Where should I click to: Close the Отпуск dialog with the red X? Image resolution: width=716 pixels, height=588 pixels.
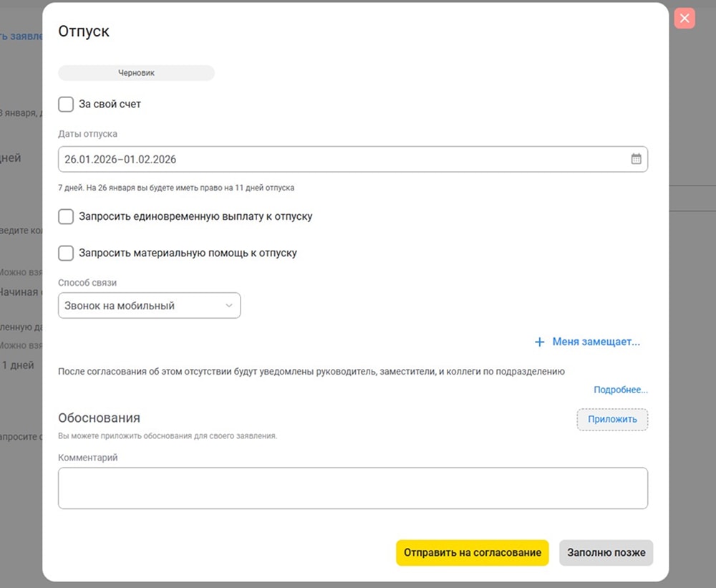684,19
